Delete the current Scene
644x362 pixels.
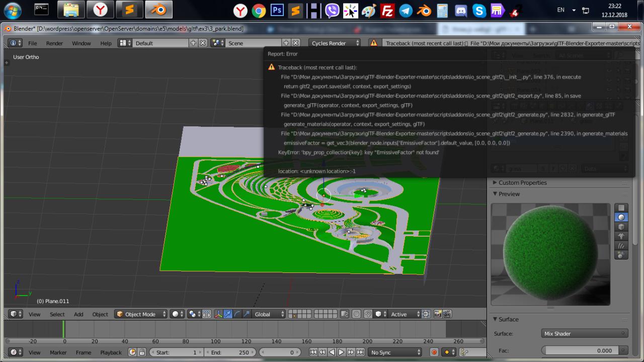tap(296, 43)
